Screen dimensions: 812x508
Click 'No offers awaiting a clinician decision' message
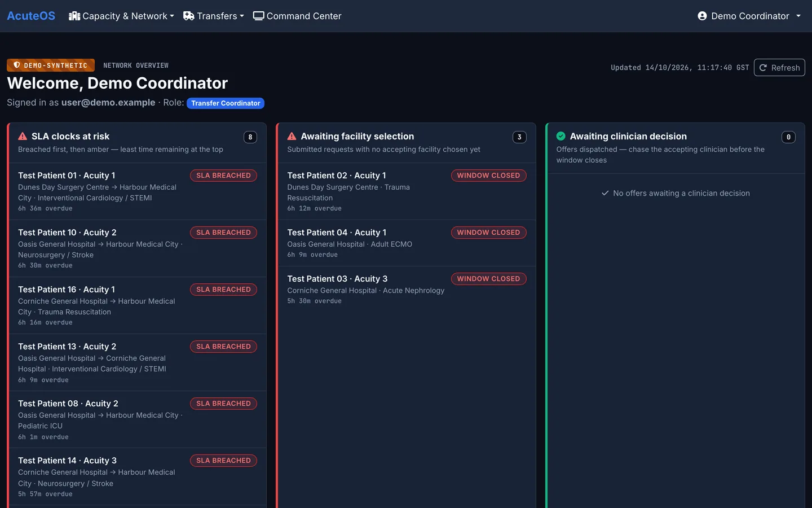click(x=681, y=193)
